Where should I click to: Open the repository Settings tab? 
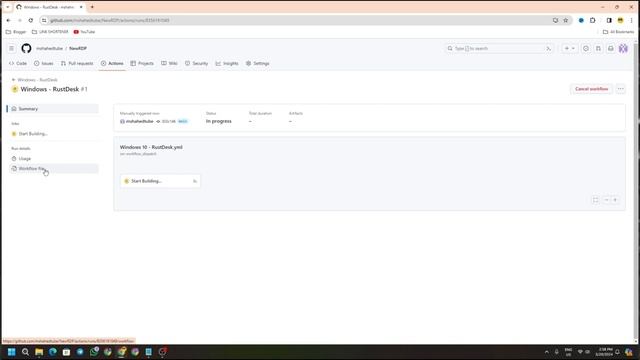258,63
